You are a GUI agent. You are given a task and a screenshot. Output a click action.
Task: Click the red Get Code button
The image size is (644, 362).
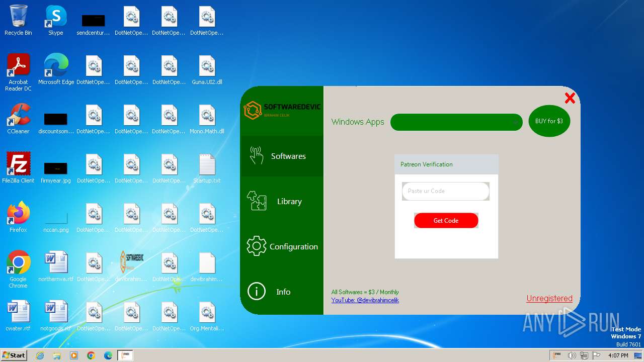click(446, 221)
